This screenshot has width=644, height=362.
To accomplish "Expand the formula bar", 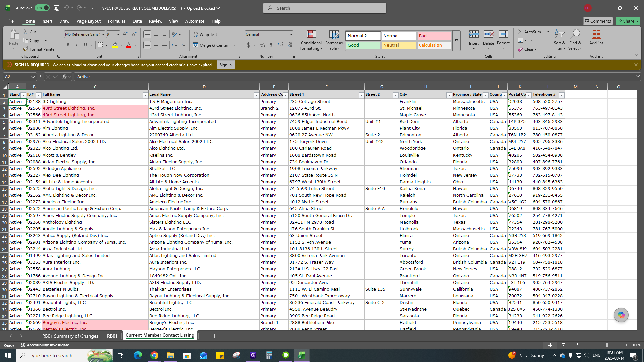I will 638,77.
